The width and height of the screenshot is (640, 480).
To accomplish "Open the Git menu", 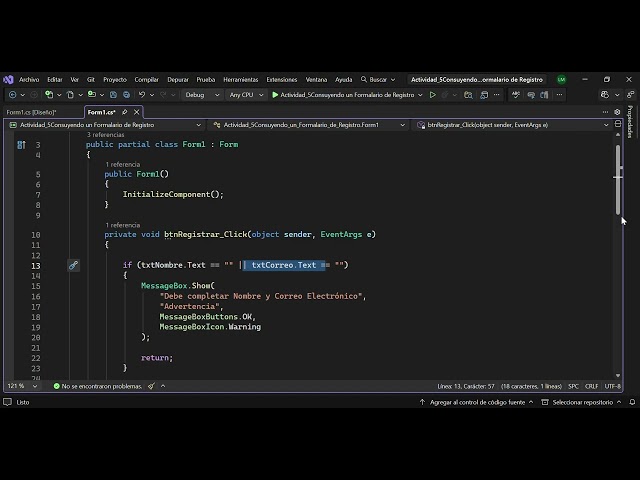I will tap(91, 80).
